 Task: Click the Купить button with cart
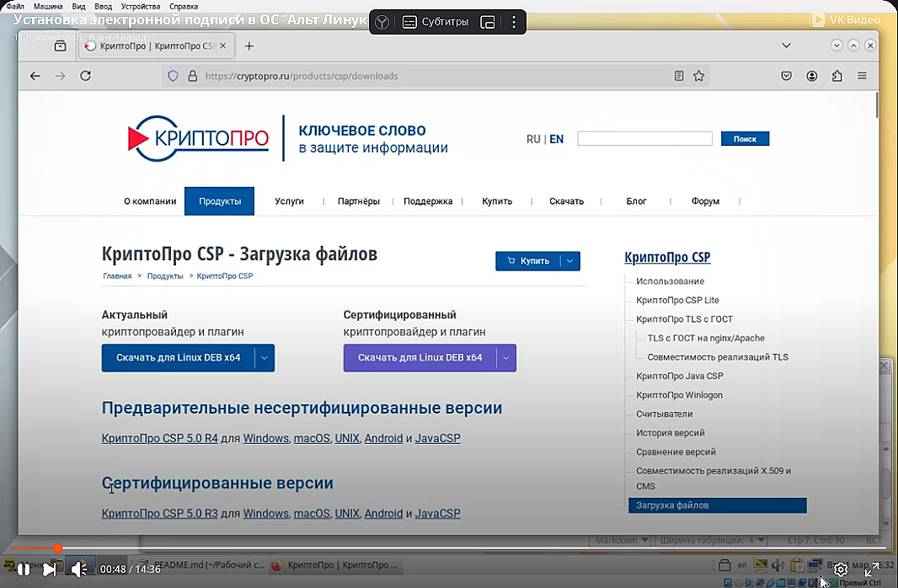tap(527, 261)
